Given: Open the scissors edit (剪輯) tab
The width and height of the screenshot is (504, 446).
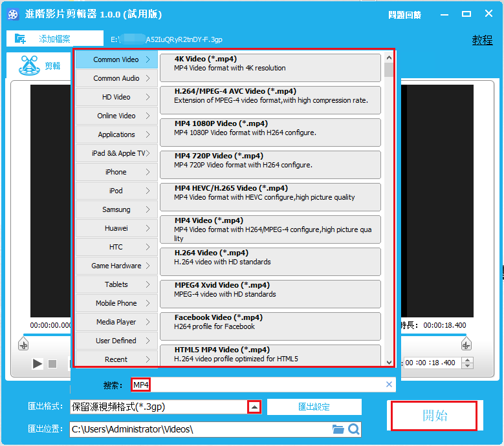Looking at the screenshot, I should (39, 66).
